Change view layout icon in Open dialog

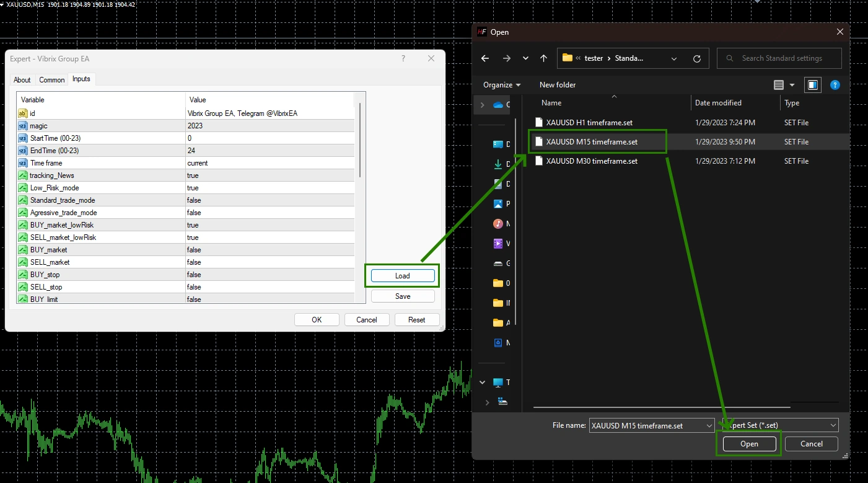click(x=779, y=85)
